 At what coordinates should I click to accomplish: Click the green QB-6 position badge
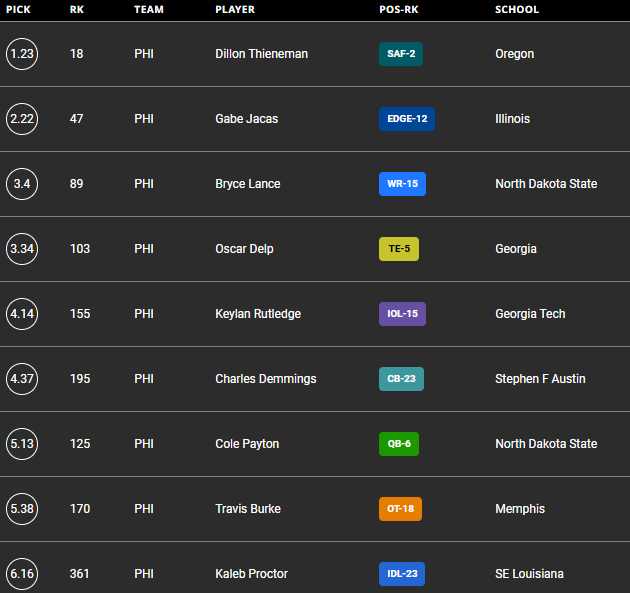399,444
